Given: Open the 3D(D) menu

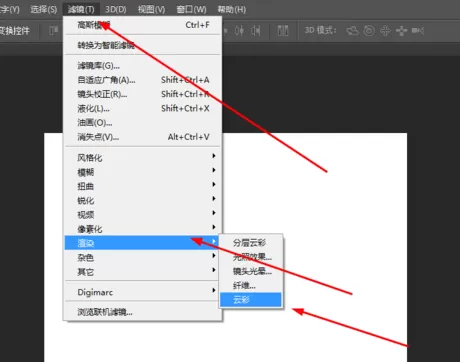Looking at the screenshot, I should 116,9.
